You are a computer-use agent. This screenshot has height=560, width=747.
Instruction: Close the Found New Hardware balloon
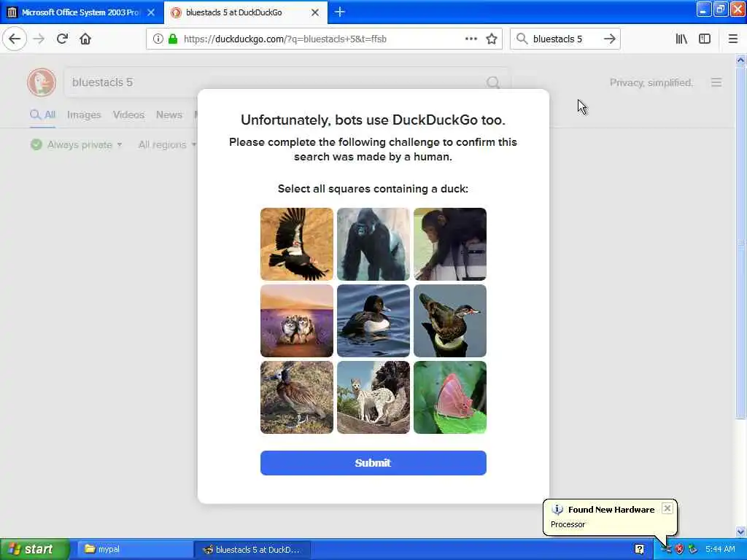(667, 508)
